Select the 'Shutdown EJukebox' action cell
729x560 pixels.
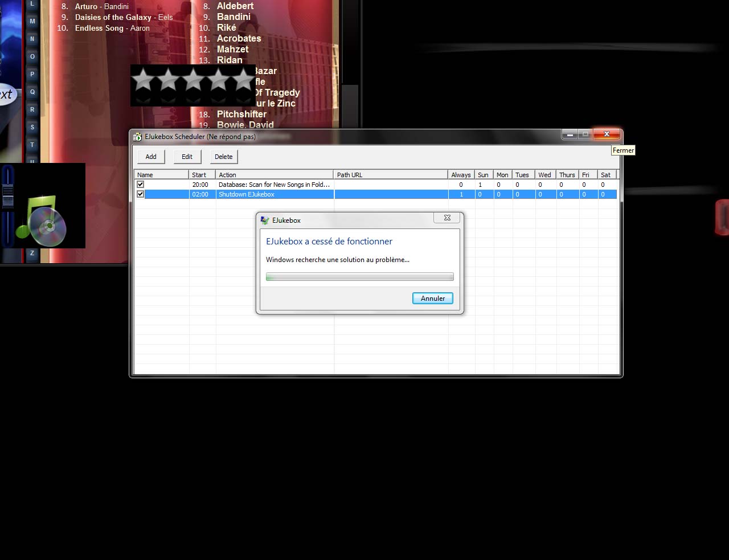pos(275,194)
